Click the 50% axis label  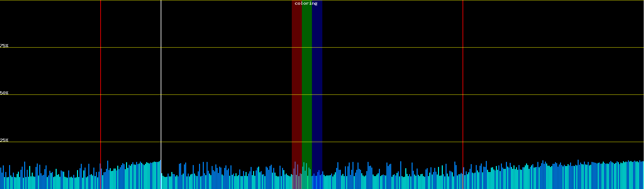[4, 93]
